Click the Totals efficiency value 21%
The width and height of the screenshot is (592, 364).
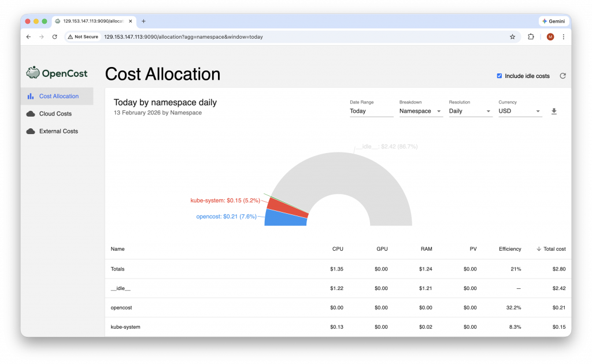pos(516,269)
